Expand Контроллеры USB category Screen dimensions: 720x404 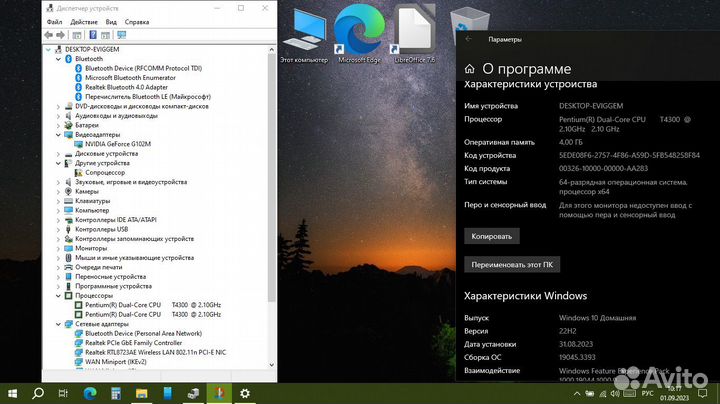pos(58,230)
